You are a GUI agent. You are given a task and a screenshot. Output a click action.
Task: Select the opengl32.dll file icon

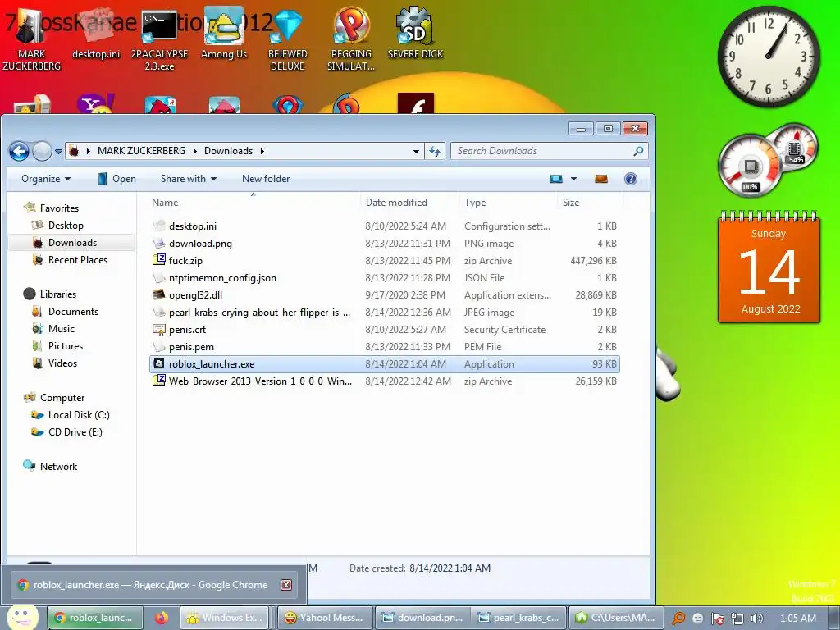click(158, 294)
